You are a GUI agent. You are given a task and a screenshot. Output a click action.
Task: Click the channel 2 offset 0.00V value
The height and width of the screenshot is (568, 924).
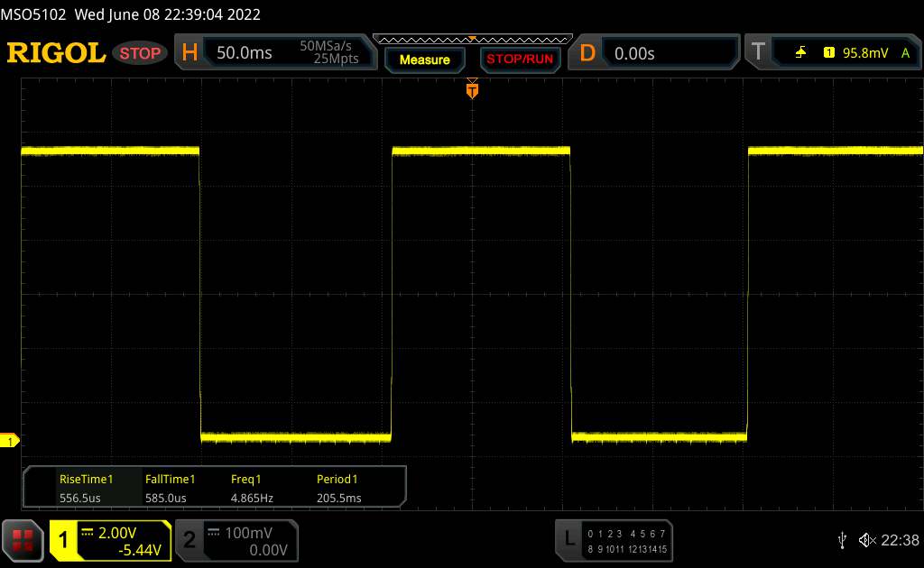(x=268, y=550)
